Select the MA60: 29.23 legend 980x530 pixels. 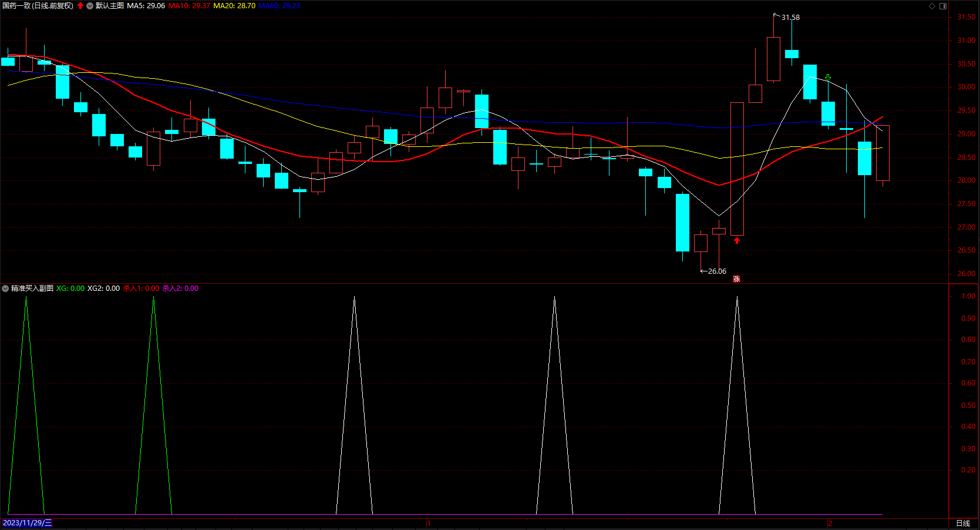pyautogui.click(x=279, y=6)
